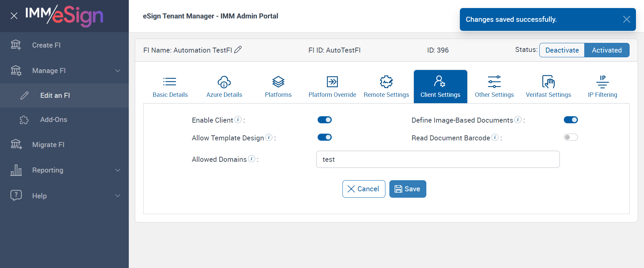Open the IP Filtering tab
Image resolution: width=644 pixels, height=268 pixels.
(x=602, y=86)
